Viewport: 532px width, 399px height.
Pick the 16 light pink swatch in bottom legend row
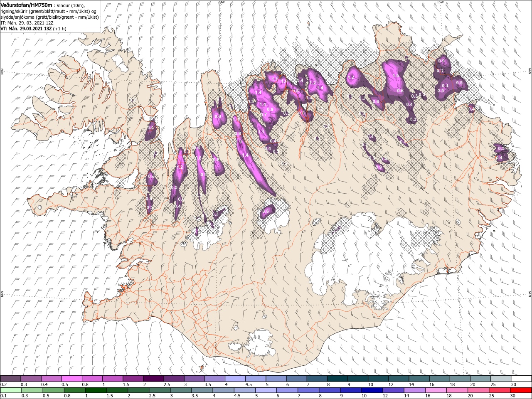point(436,390)
